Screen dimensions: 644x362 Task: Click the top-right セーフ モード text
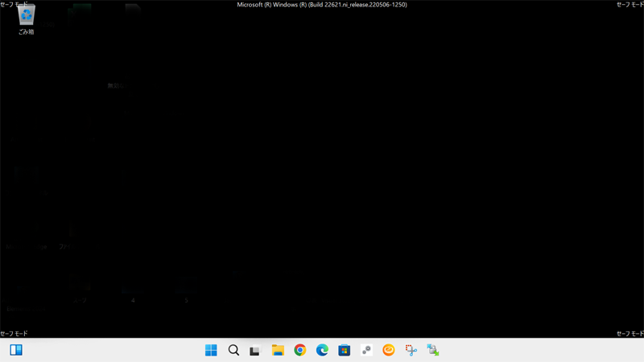click(630, 5)
